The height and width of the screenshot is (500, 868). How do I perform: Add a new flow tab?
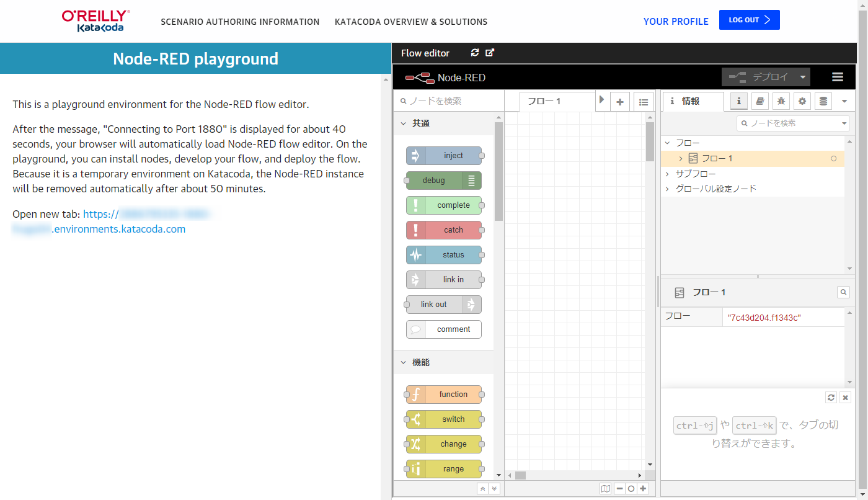click(x=619, y=102)
